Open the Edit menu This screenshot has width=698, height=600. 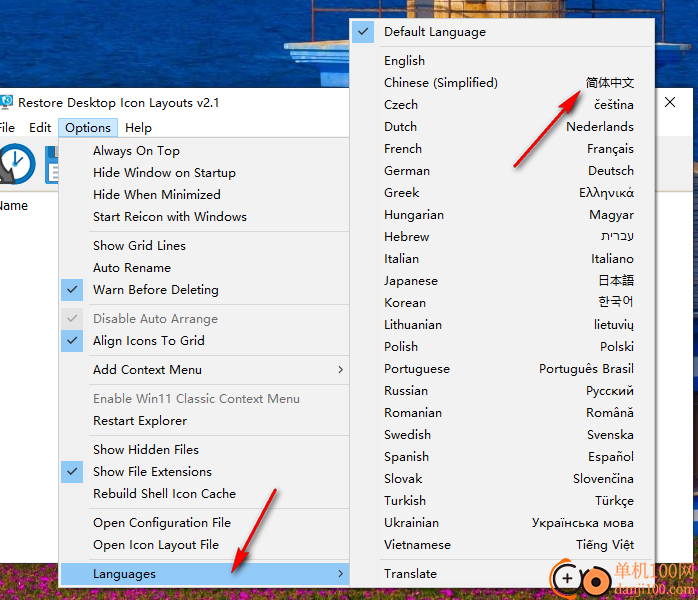(x=40, y=128)
